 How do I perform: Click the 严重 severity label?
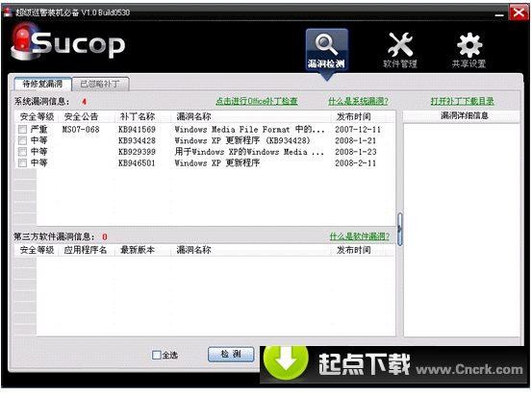pos(38,129)
